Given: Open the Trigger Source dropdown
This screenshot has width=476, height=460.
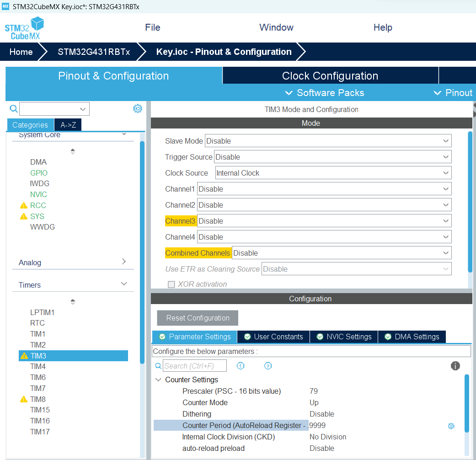Looking at the screenshot, I should (333, 157).
